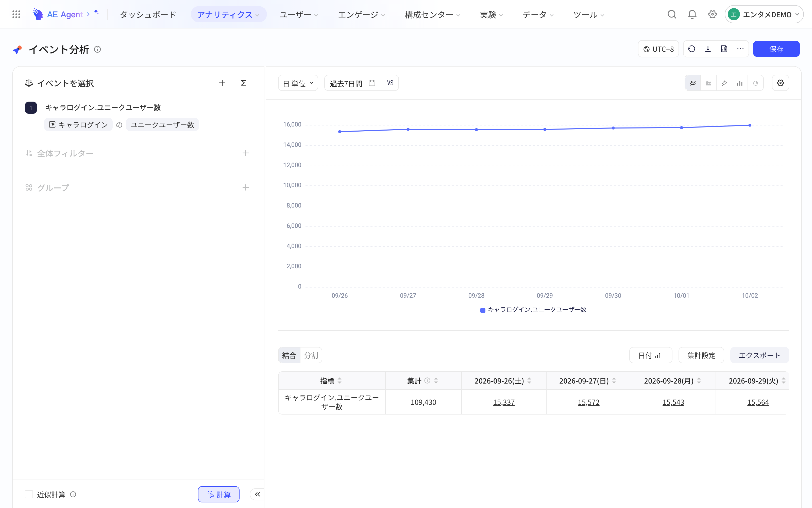
Task: Open the chart settings gear icon
Action: 781,83
